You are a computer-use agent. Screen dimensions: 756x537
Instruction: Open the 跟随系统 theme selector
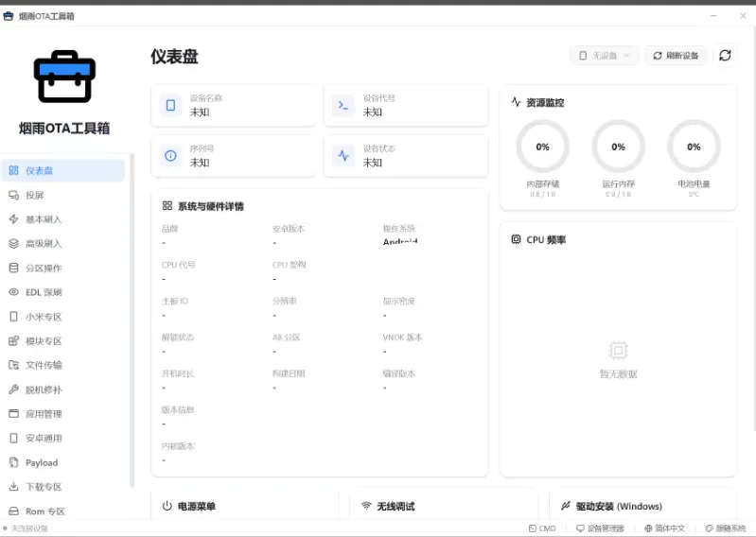(x=726, y=528)
